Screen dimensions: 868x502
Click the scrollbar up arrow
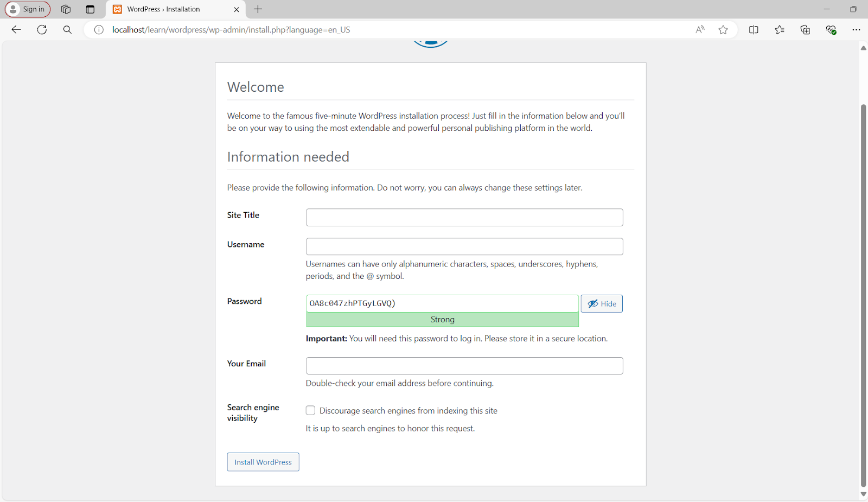coord(863,48)
